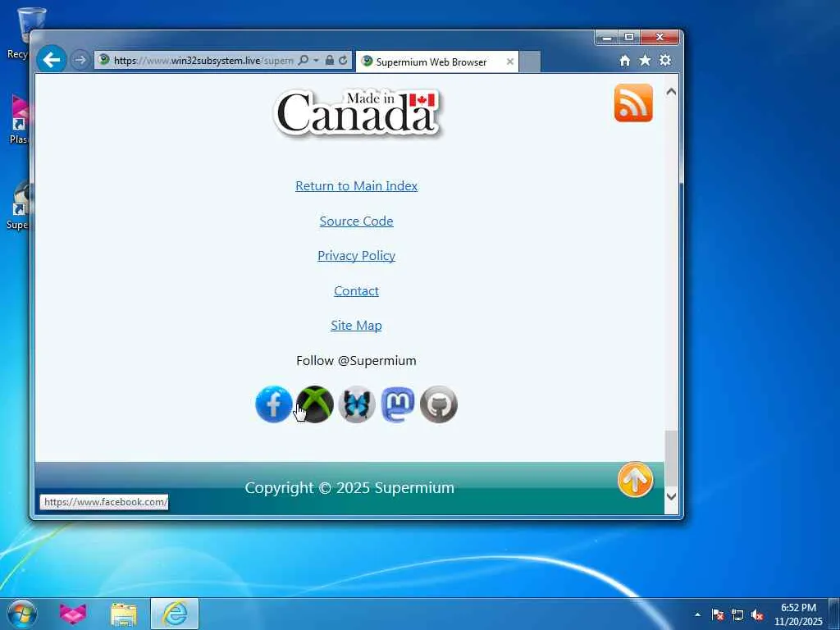Refresh the page with reload icon
Image resolution: width=840 pixels, height=630 pixels.
point(343,60)
